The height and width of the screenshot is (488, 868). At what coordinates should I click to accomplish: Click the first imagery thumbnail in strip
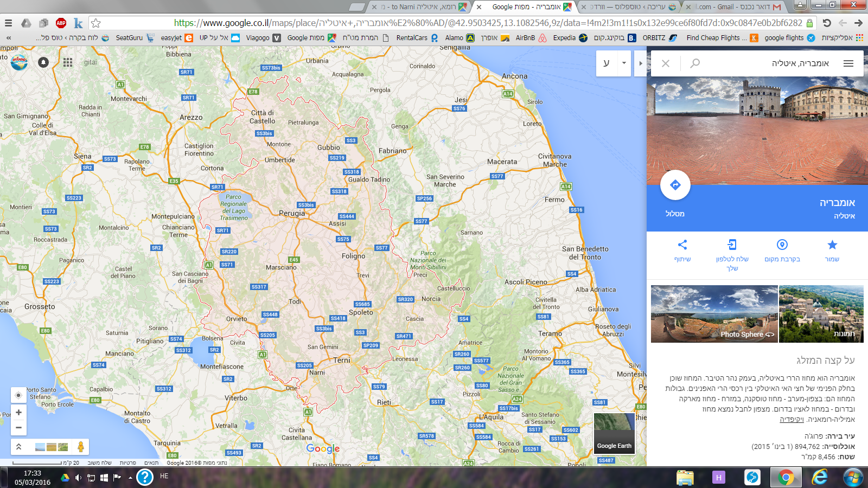(x=40, y=447)
